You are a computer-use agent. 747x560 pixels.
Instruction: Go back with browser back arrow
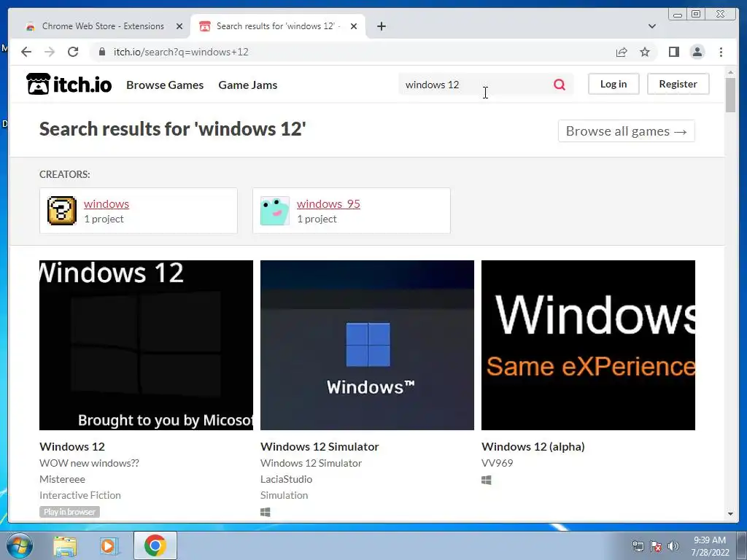pyautogui.click(x=26, y=52)
